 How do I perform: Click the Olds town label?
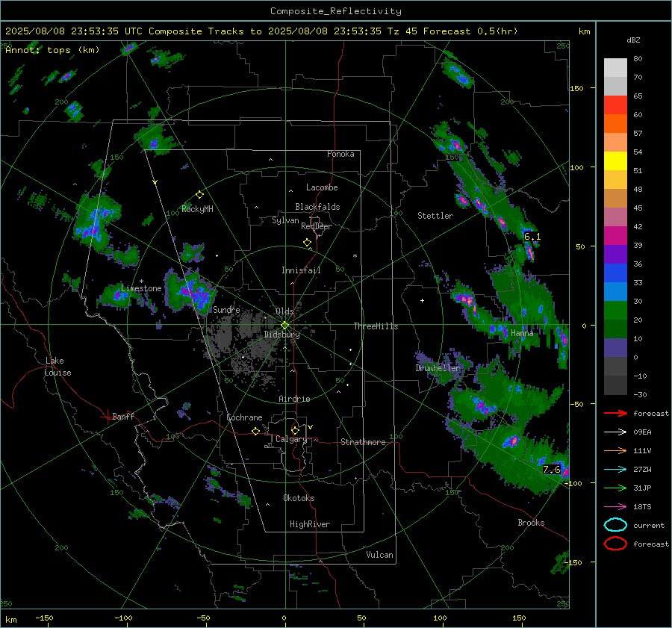tap(284, 311)
